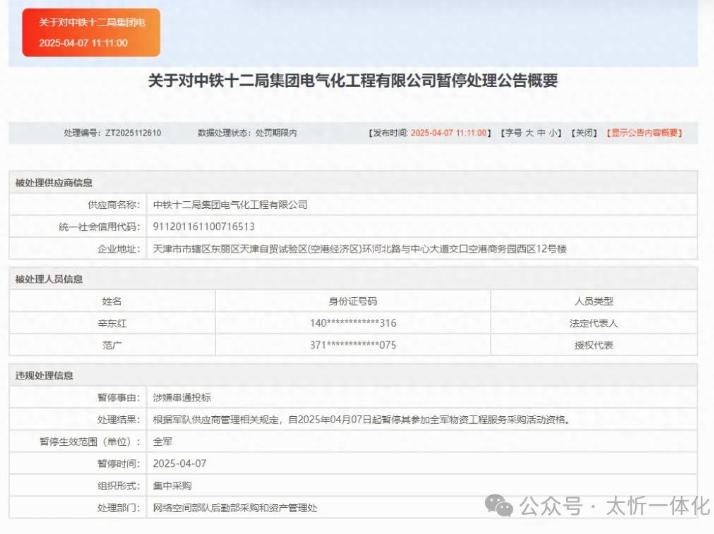Click the 被处理人员信息 section header

tap(49, 279)
